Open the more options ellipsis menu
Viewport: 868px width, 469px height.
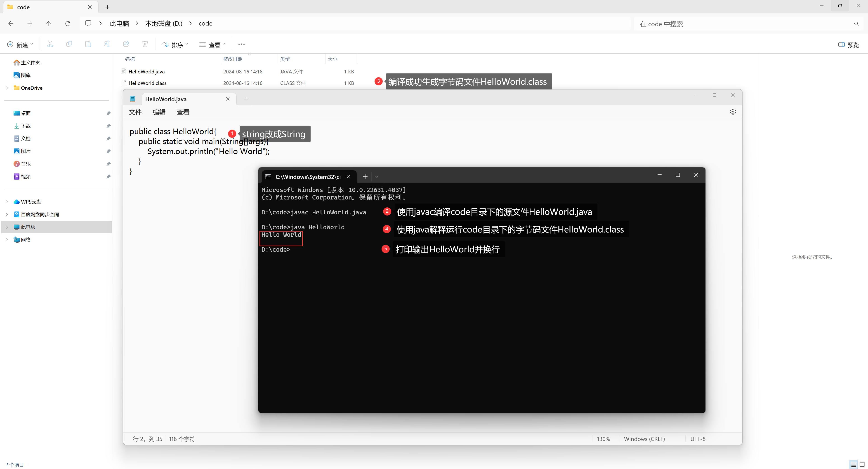(241, 44)
